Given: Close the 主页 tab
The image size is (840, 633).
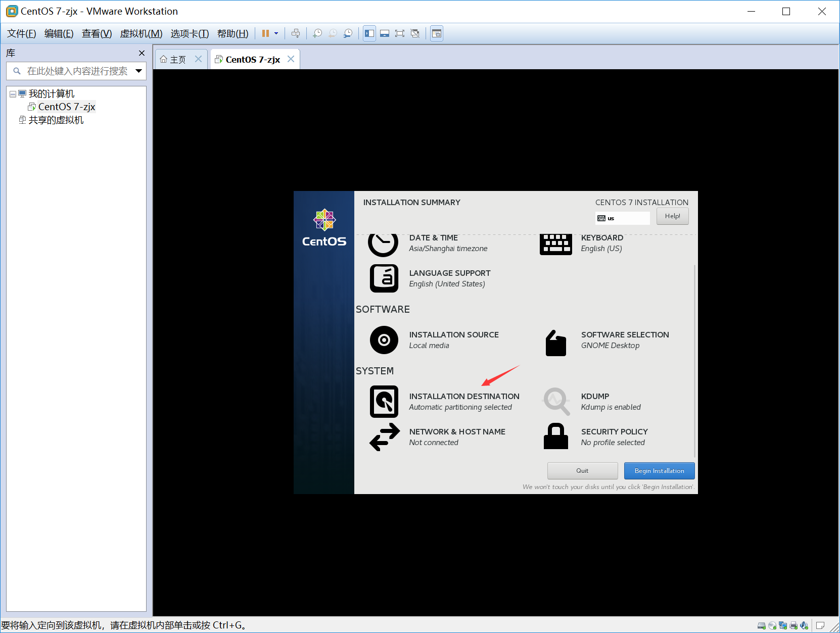Looking at the screenshot, I should click(x=199, y=59).
